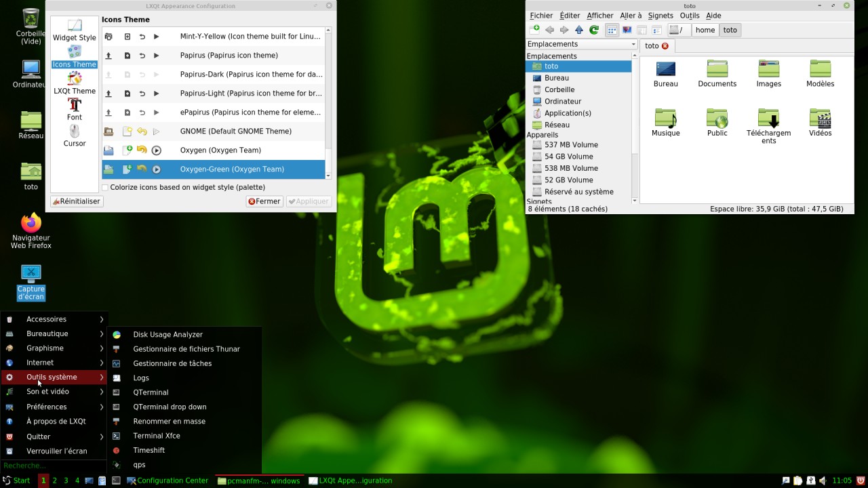Select Widget Style in the appearance sidebar
The height and width of the screenshot is (488, 868).
[x=75, y=30]
